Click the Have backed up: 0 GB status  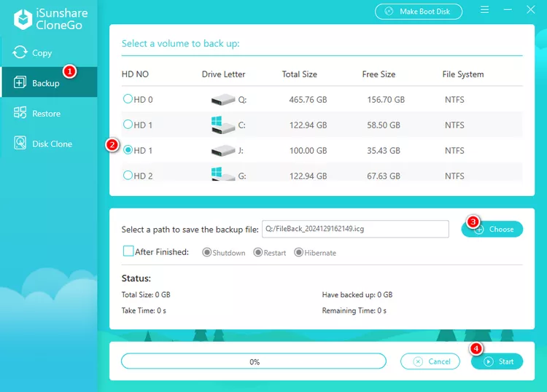[357, 295]
